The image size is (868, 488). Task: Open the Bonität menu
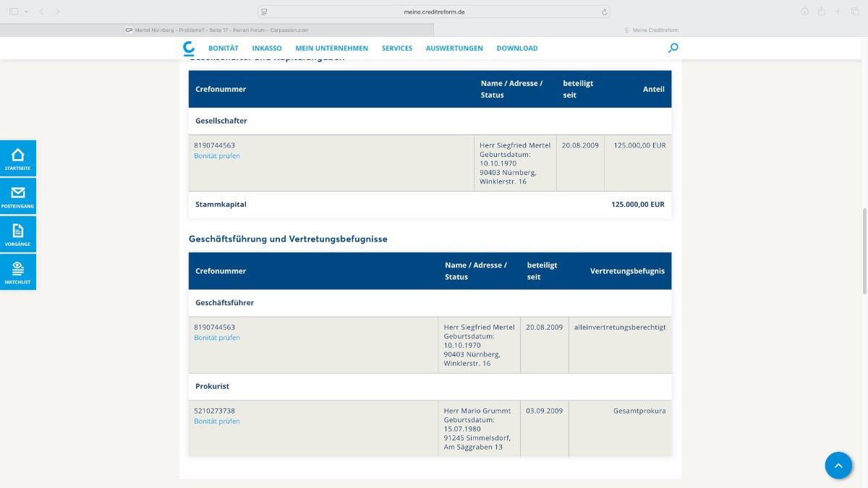223,48
